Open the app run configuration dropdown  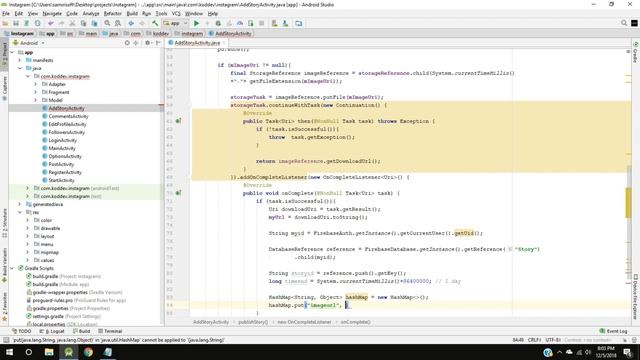[175, 24]
